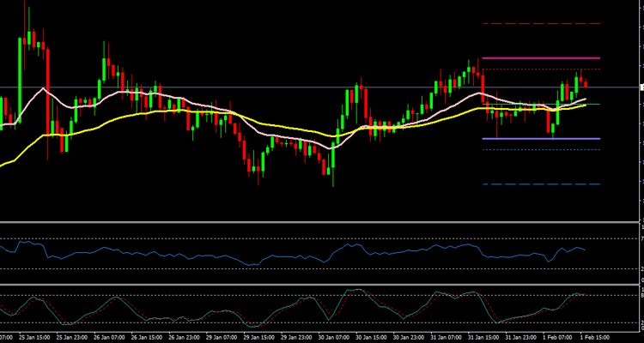Click the current price marker on price axis
Screen dimensions: 644x343
coord(641,87)
